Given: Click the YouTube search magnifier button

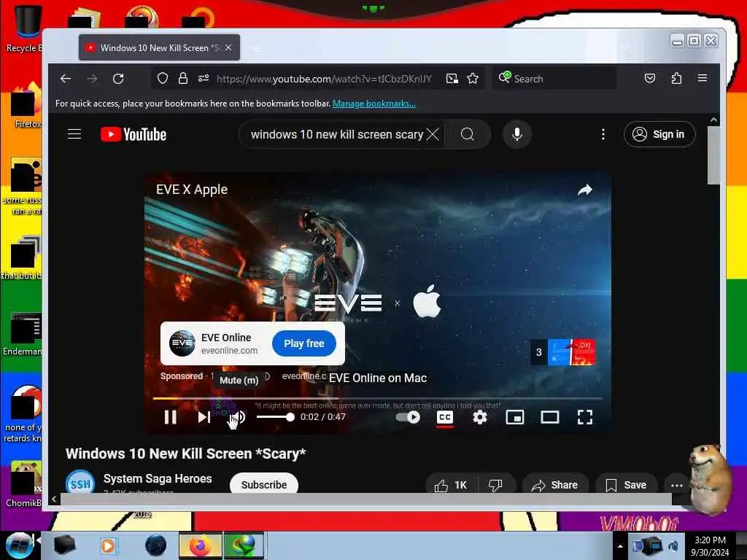Looking at the screenshot, I should [468, 134].
